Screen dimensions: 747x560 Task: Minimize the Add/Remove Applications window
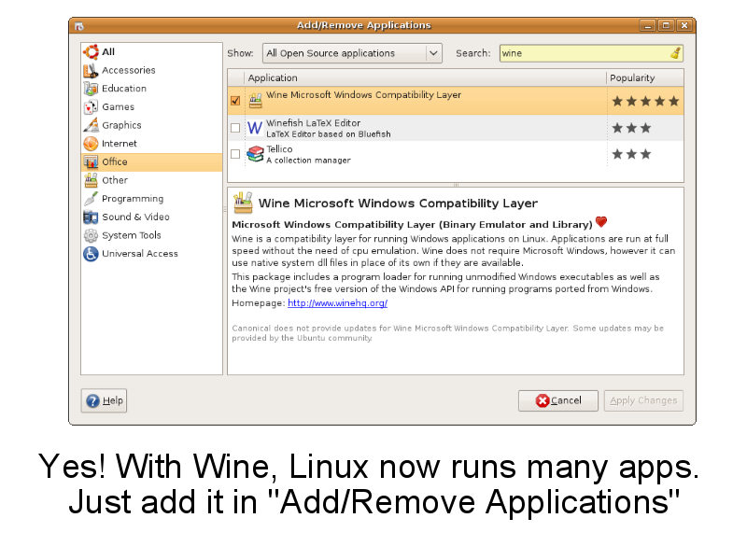coord(647,26)
